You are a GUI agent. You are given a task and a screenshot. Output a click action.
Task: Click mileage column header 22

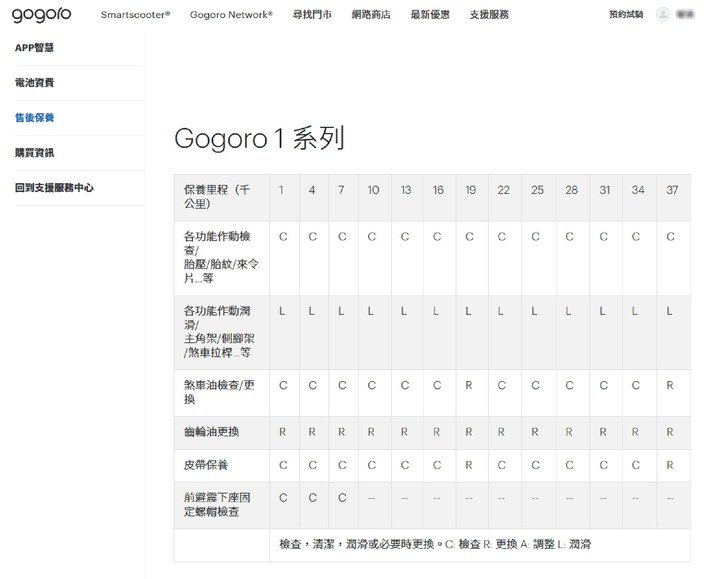coord(504,190)
